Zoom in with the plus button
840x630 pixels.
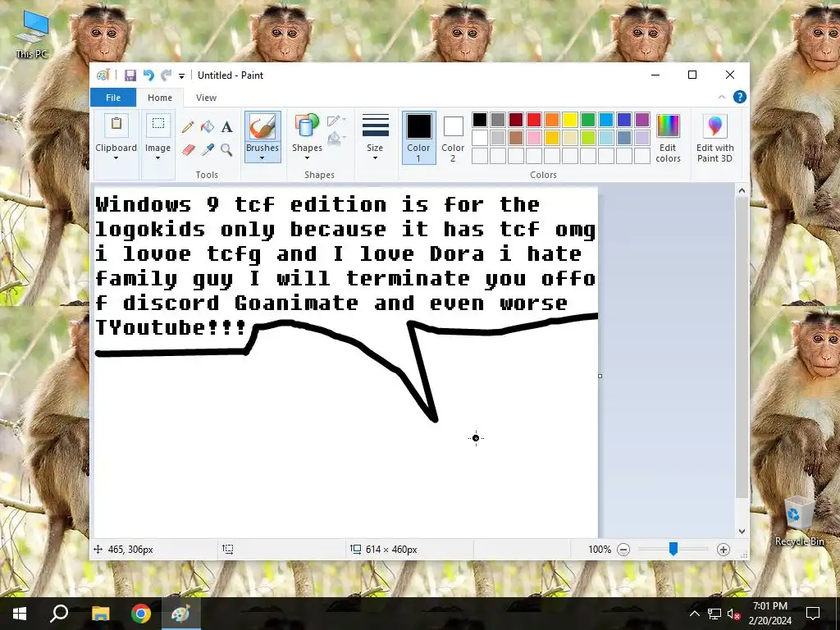pyautogui.click(x=724, y=550)
